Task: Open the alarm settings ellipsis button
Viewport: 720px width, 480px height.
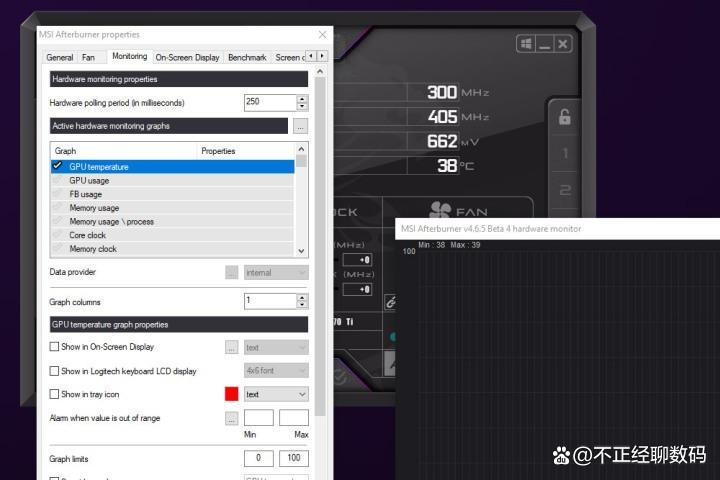Action: point(232,418)
